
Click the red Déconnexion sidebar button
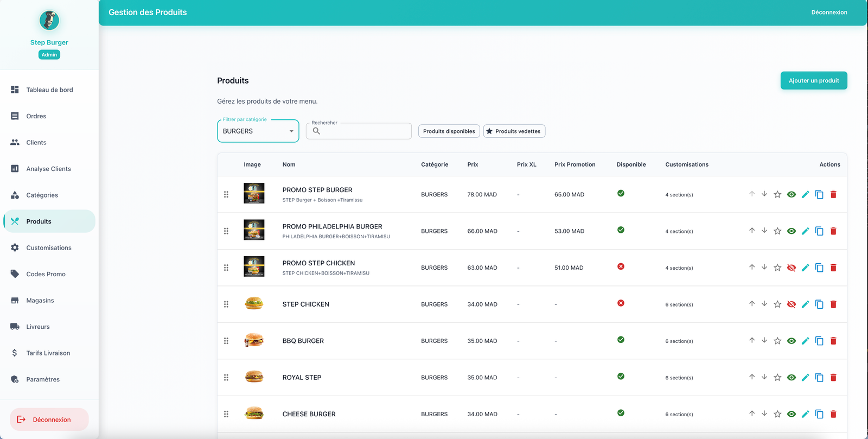click(x=49, y=419)
